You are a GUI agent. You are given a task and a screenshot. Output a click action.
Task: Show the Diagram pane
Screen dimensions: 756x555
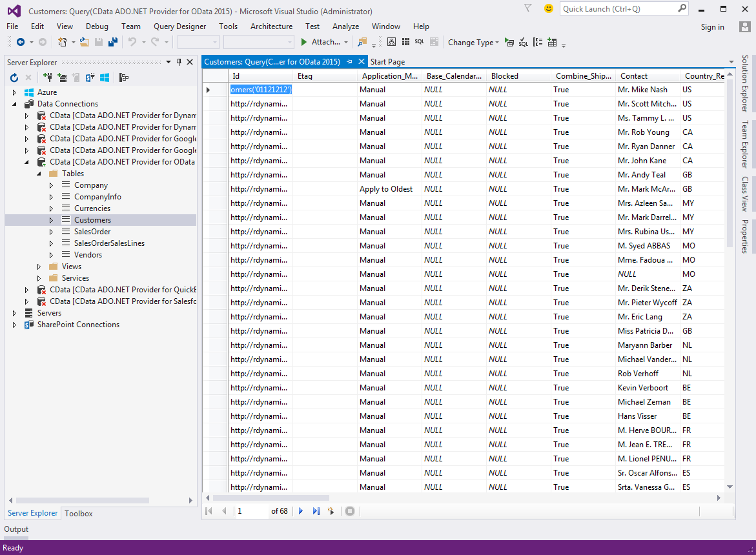click(392, 42)
